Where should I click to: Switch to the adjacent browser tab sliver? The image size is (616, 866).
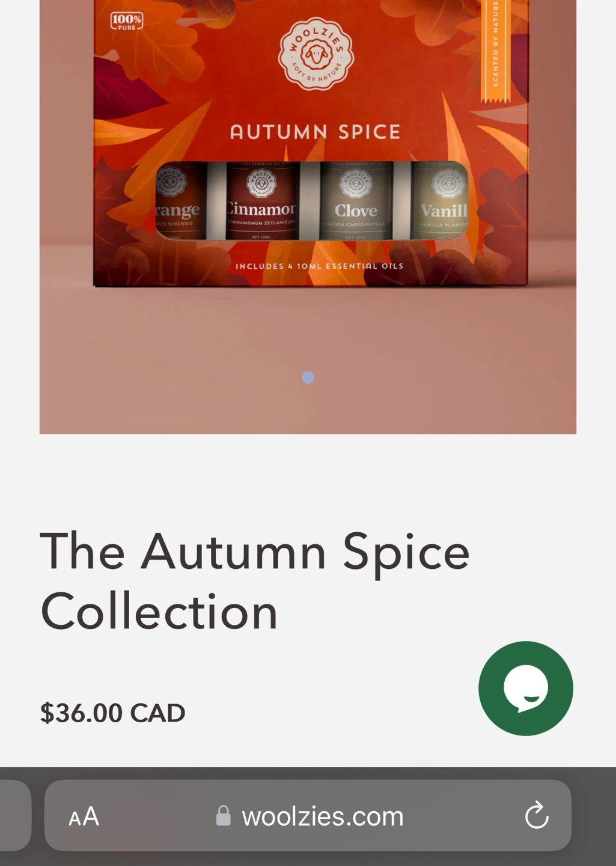click(x=14, y=815)
